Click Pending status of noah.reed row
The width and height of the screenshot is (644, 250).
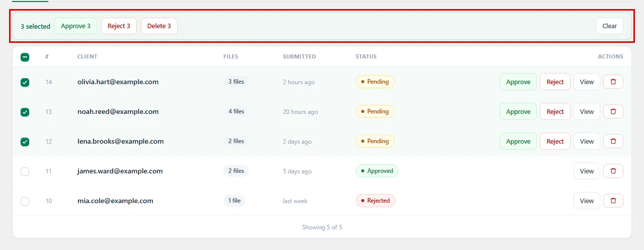pos(375,111)
